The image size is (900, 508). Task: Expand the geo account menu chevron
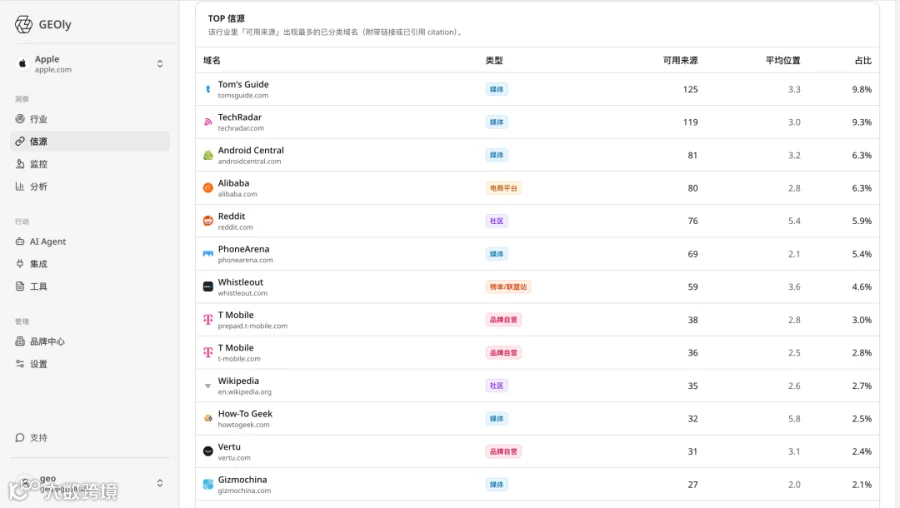160,483
